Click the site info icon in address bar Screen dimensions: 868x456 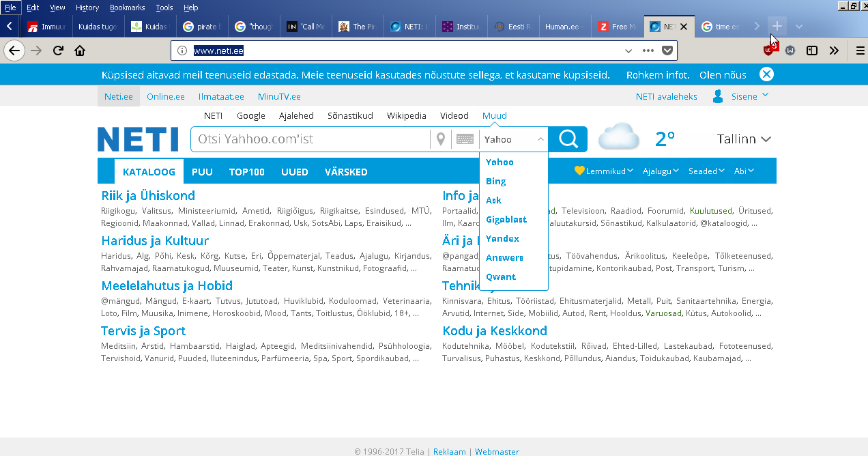pos(182,51)
